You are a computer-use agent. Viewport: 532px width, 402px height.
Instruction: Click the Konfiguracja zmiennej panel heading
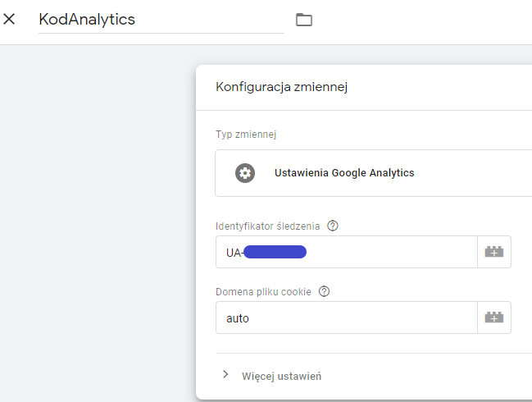coord(281,87)
